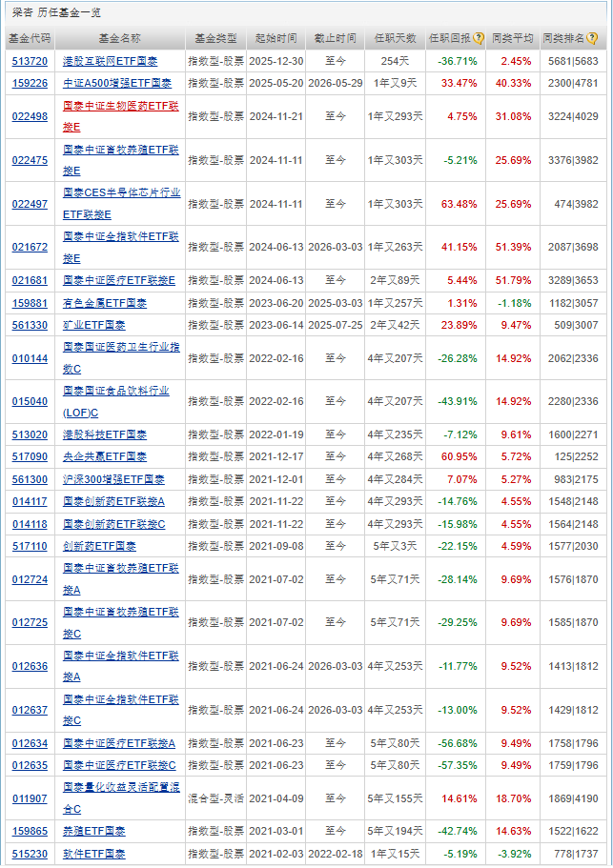The width and height of the screenshot is (613, 868).
Task: Open fund code 022497 link
Action: pos(30,204)
